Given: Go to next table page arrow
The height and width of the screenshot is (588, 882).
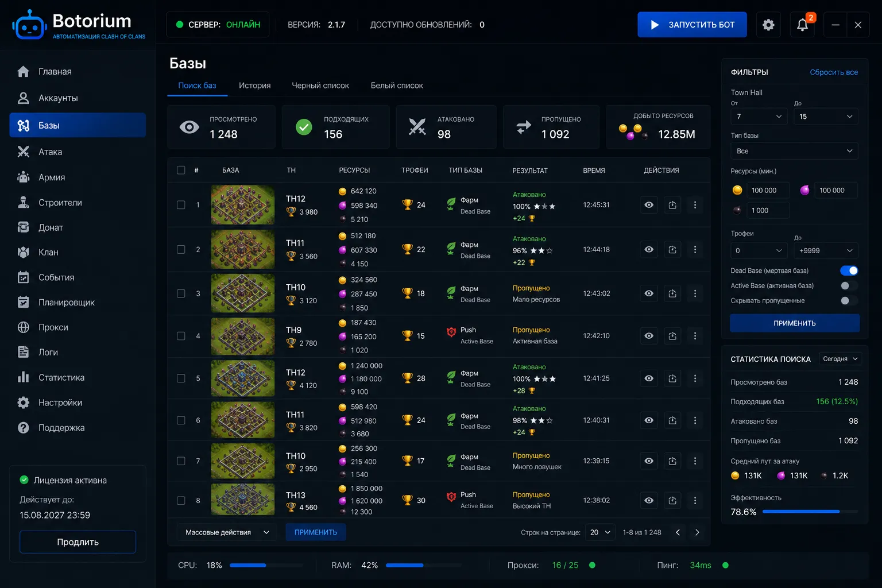Looking at the screenshot, I should (697, 532).
